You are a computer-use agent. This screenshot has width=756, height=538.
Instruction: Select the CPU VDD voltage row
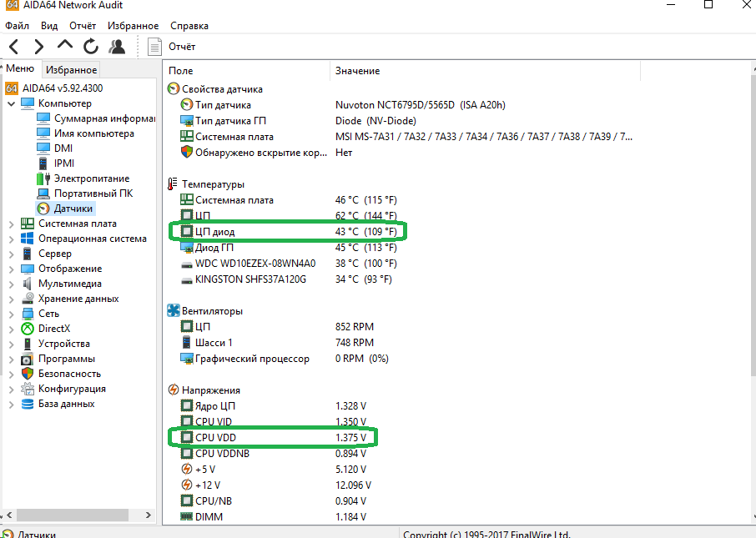click(273, 438)
